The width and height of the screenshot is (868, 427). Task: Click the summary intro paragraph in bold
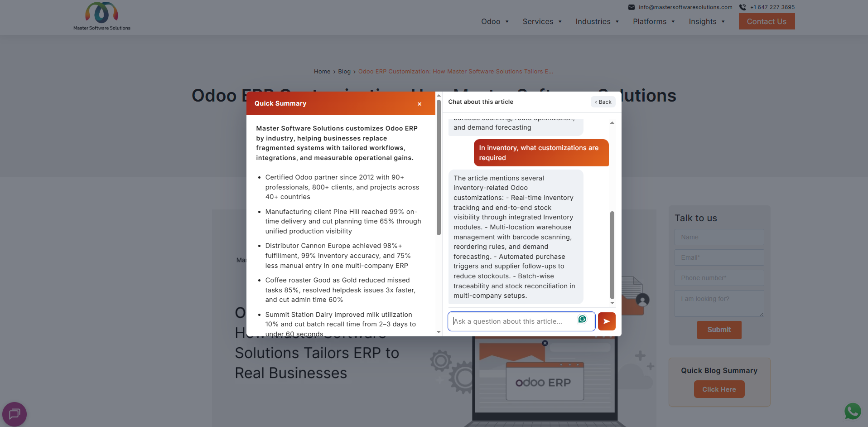[337, 143]
